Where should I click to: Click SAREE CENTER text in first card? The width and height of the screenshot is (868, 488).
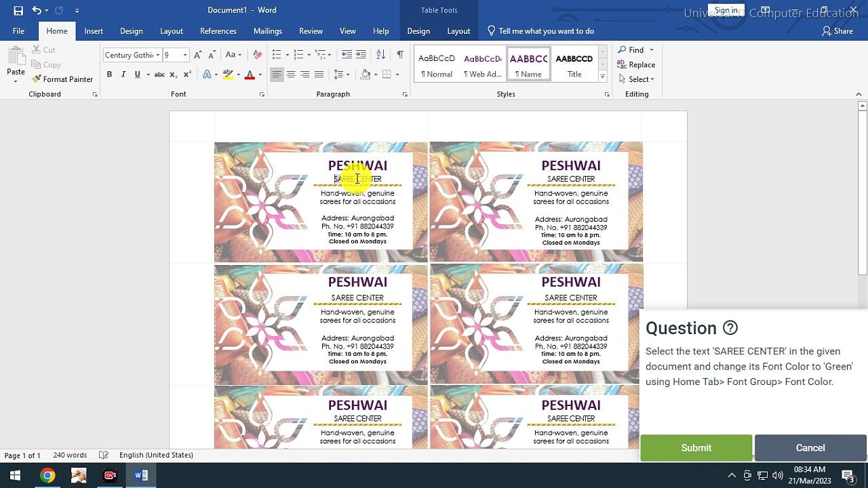(x=357, y=179)
